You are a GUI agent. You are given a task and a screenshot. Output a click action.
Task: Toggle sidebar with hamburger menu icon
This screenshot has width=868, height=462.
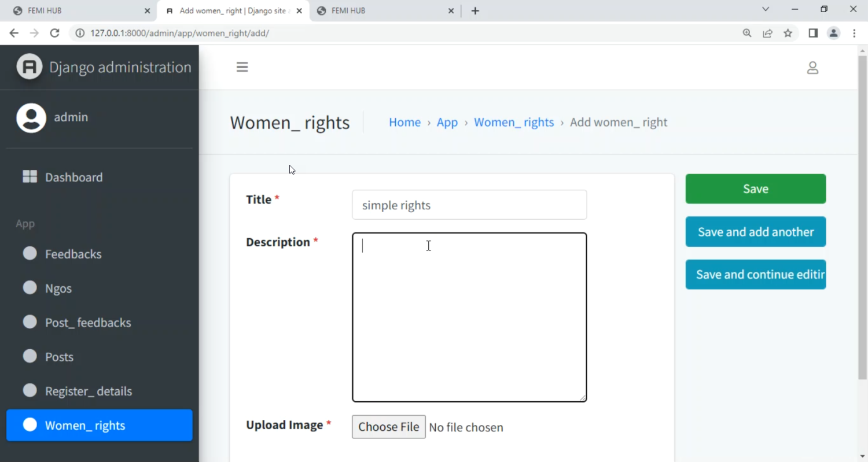242,67
